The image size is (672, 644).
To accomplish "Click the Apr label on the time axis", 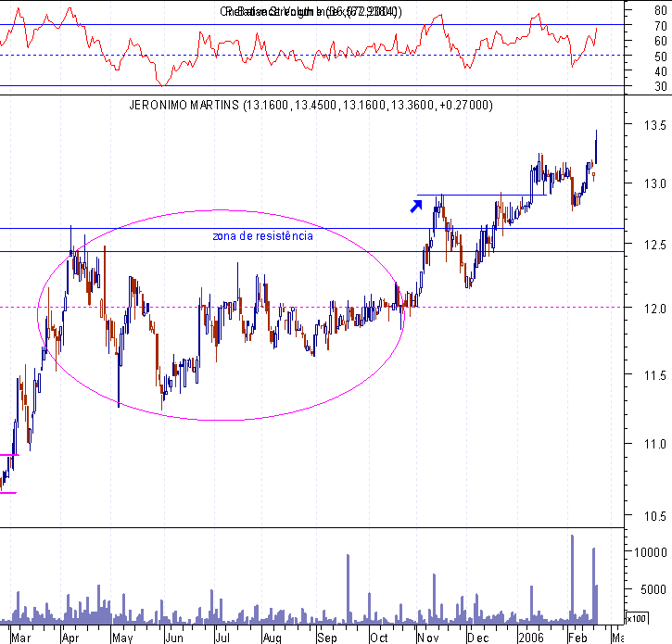I will coord(70,638).
